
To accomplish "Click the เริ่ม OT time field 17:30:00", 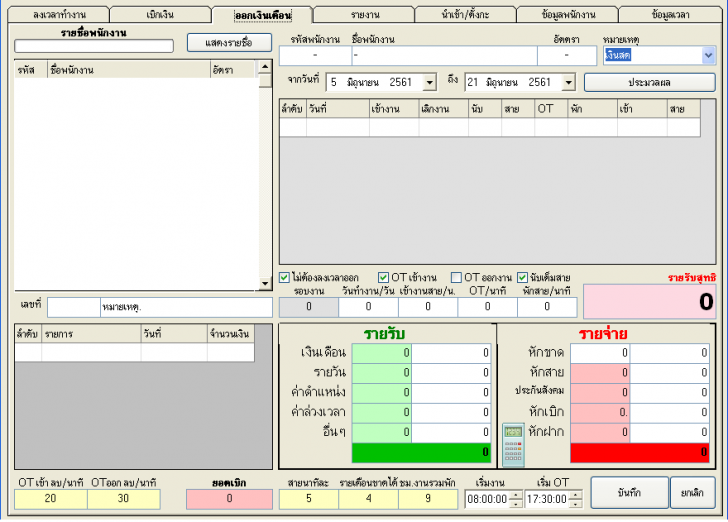I will tap(546, 499).
